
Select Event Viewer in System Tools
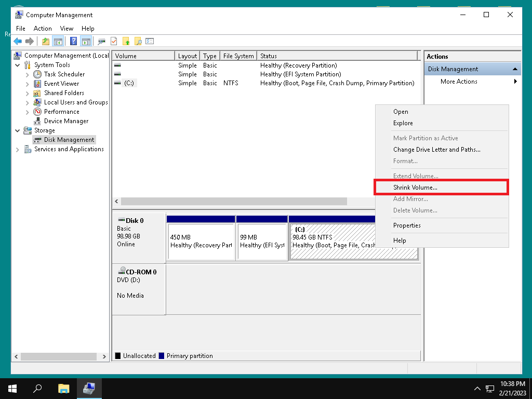(x=61, y=84)
